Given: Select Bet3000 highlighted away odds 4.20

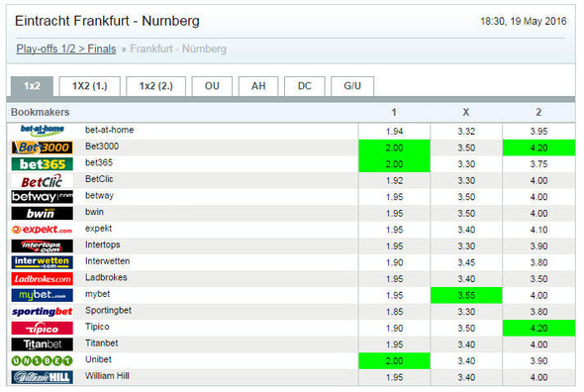Looking at the screenshot, I should (538, 147).
